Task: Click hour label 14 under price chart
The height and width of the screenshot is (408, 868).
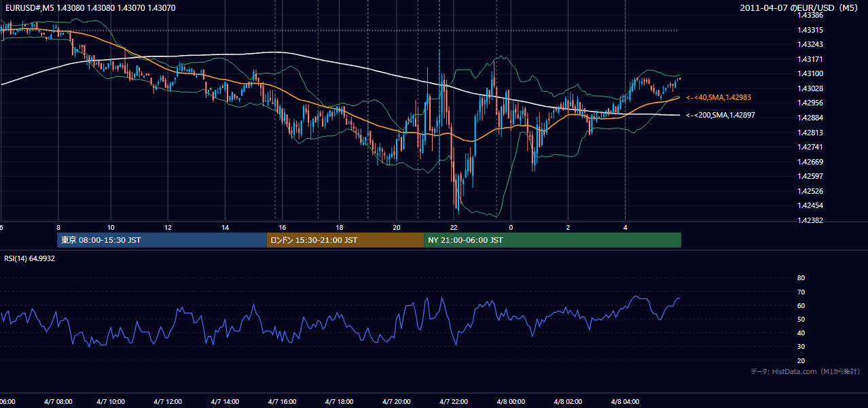Action: coord(225,228)
